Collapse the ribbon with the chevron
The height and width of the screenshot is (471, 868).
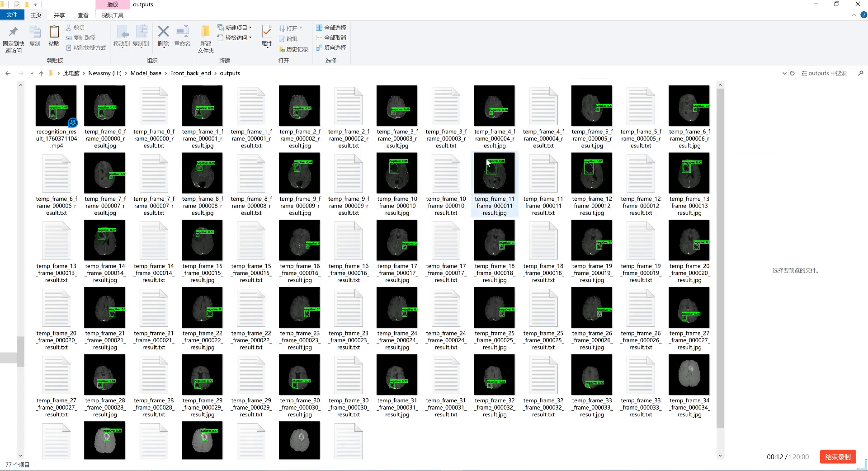854,15
